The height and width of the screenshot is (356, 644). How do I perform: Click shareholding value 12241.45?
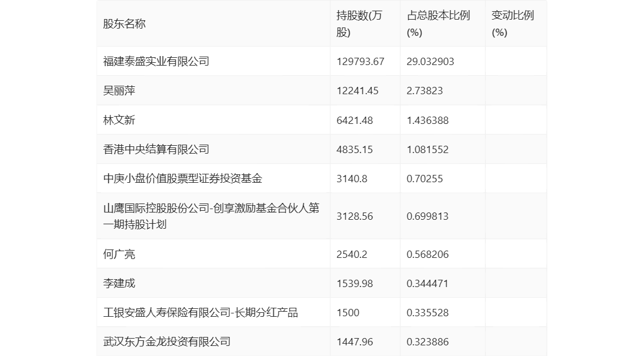tap(357, 91)
